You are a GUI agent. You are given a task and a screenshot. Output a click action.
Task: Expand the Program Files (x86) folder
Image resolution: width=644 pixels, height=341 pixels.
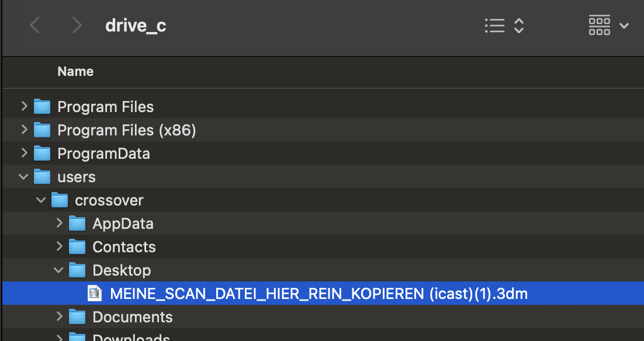click(x=24, y=130)
